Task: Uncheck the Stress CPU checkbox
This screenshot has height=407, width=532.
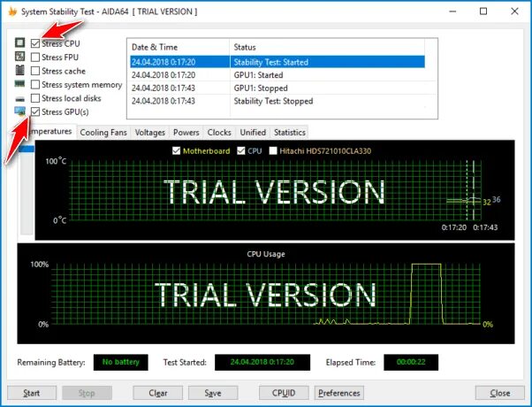Action: [35, 43]
